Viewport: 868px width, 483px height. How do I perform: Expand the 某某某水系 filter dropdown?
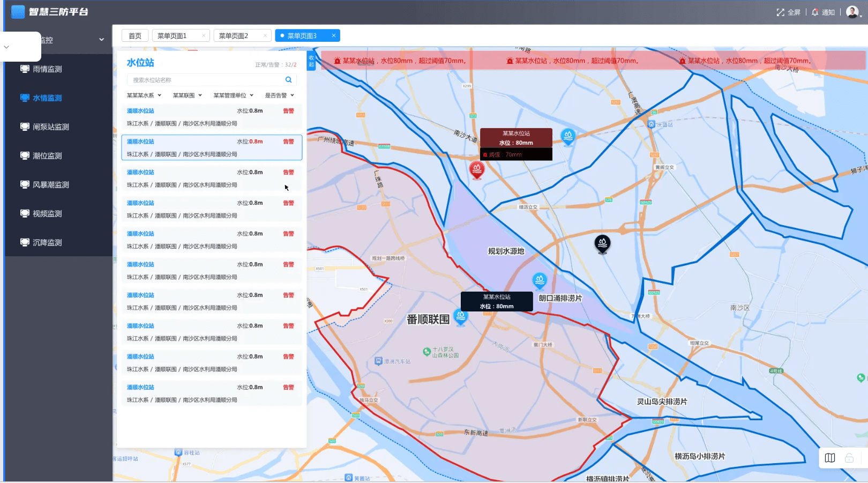coord(144,95)
